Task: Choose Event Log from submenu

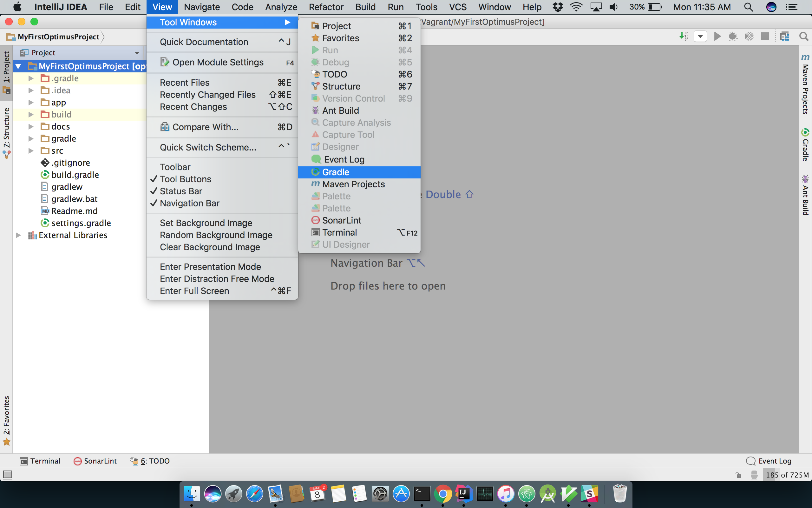Action: pos(359,159)
